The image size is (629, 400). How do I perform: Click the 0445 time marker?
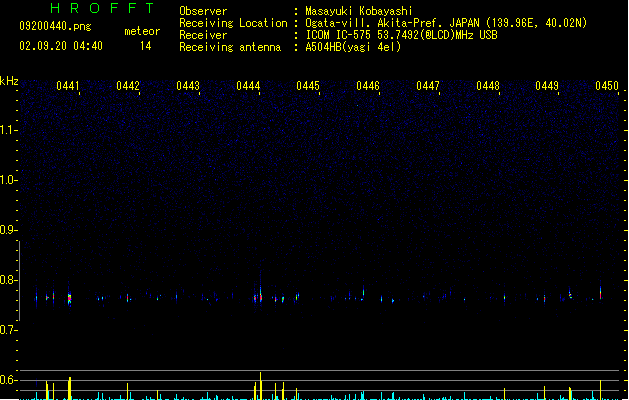point(308,86)
